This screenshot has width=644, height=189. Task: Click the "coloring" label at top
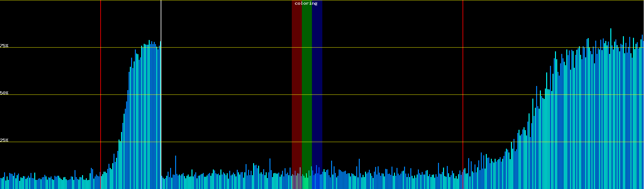tap(306, 3)
